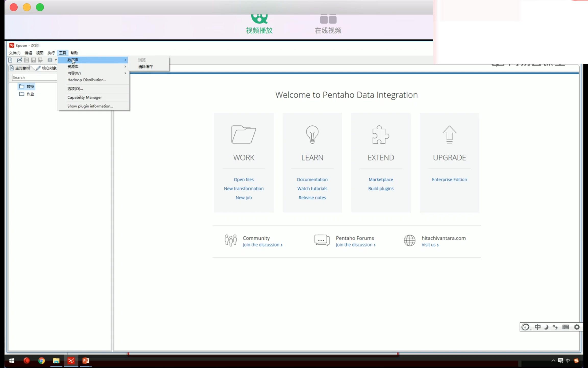Follow the New job link

pyautogui.click(x=244, y=198)
